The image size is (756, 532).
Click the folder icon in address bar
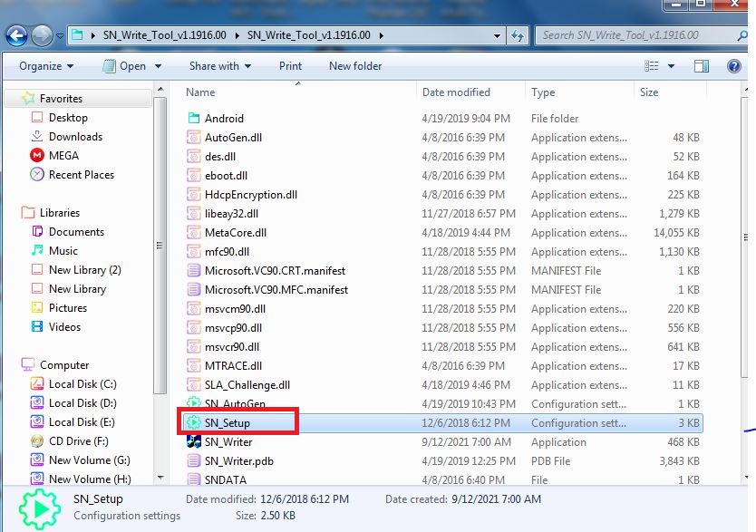tap(77, 35)
